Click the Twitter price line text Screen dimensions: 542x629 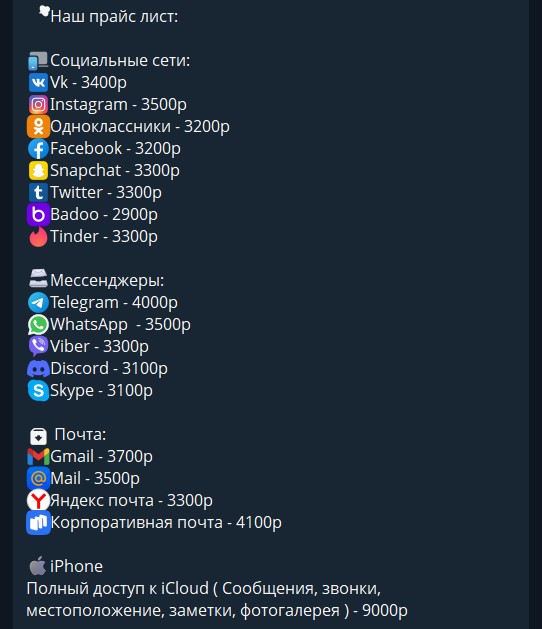click(x=106, y=193)
